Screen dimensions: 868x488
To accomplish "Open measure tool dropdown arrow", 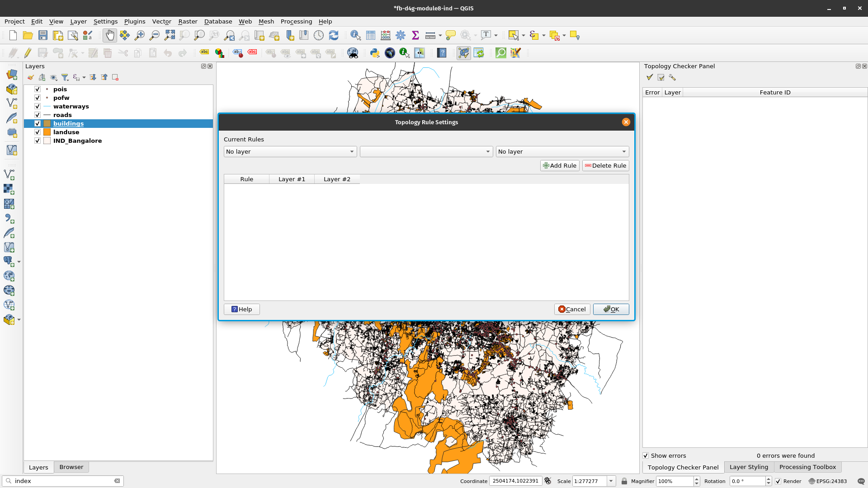I will tap(440, 35).
